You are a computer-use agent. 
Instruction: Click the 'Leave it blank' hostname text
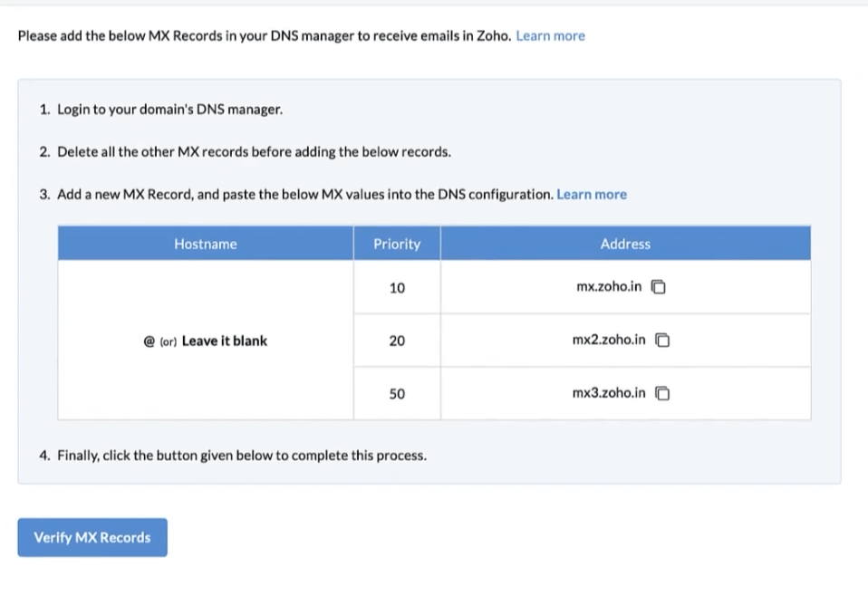224,341
